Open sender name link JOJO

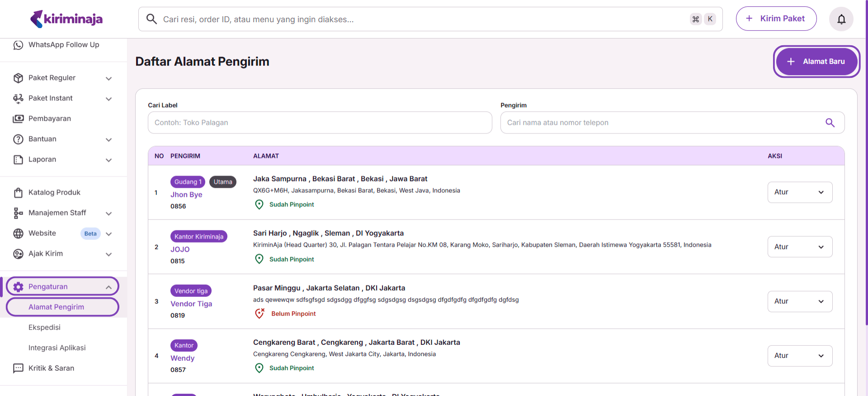pyautogui.click(x=180, y=249)
